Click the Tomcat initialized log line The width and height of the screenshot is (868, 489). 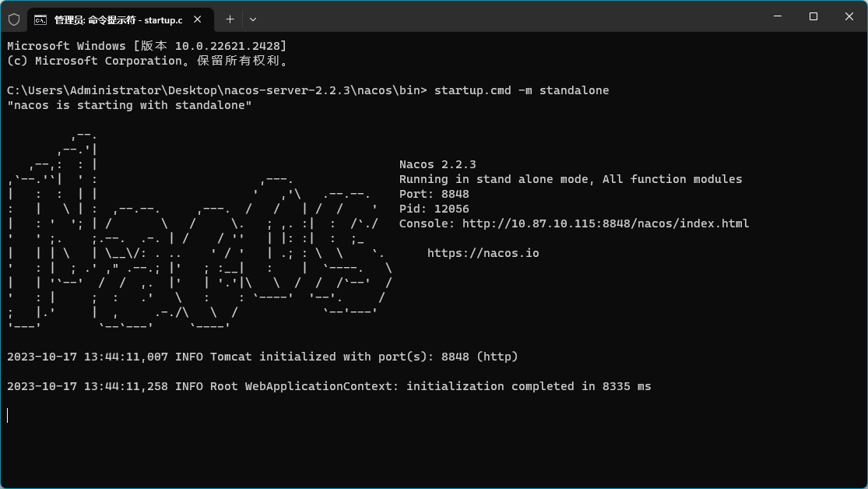[x=262, y=357]
